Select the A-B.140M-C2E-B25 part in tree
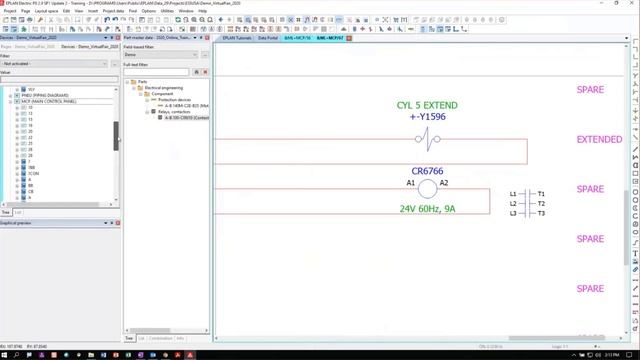Image resolution: width=640 pixels, height=360 pixels. click(187, 106)
